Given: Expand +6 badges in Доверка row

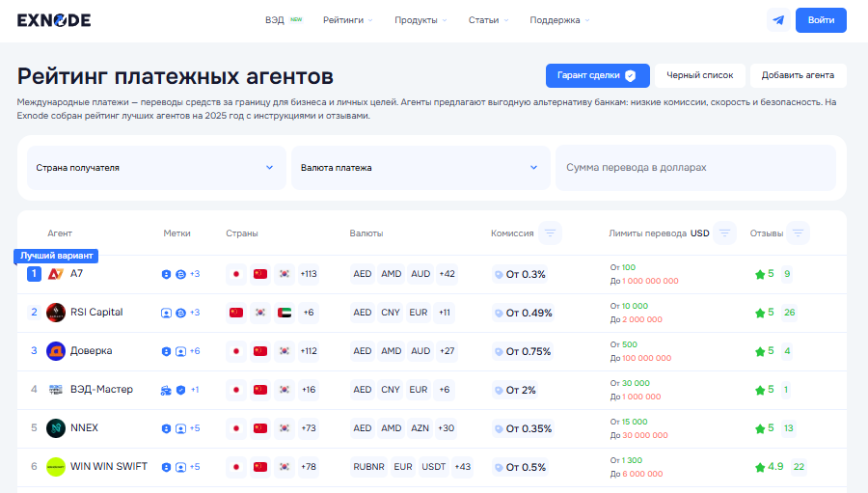Looking at the screenshot, I should pyautogui.click(x=195, y=351).
